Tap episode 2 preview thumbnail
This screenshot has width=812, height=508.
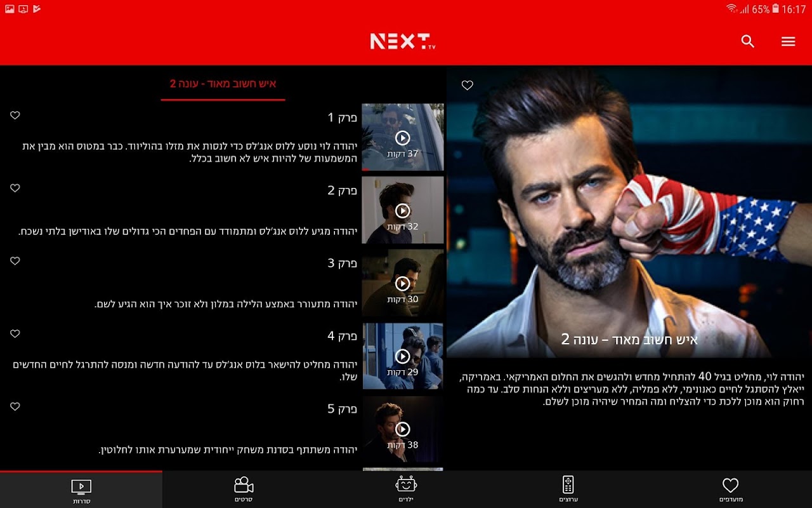[403, 210]
